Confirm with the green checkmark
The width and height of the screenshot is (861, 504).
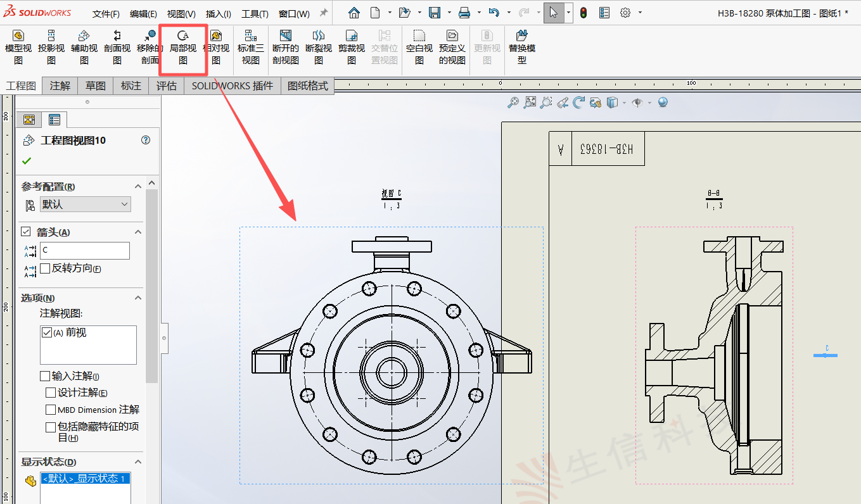26,161
